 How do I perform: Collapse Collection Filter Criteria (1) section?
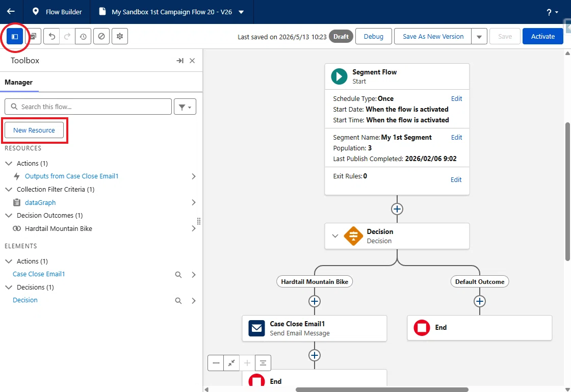pos(9,190)
